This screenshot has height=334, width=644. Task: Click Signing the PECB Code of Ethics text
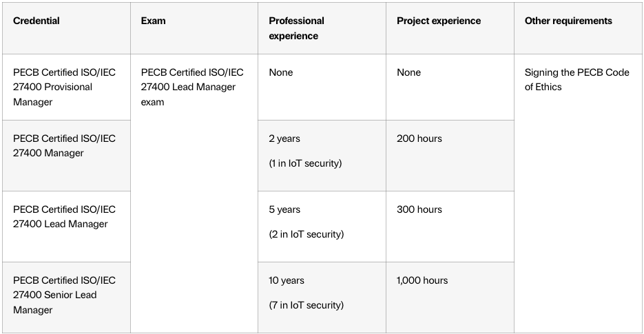tap(577, 79)
